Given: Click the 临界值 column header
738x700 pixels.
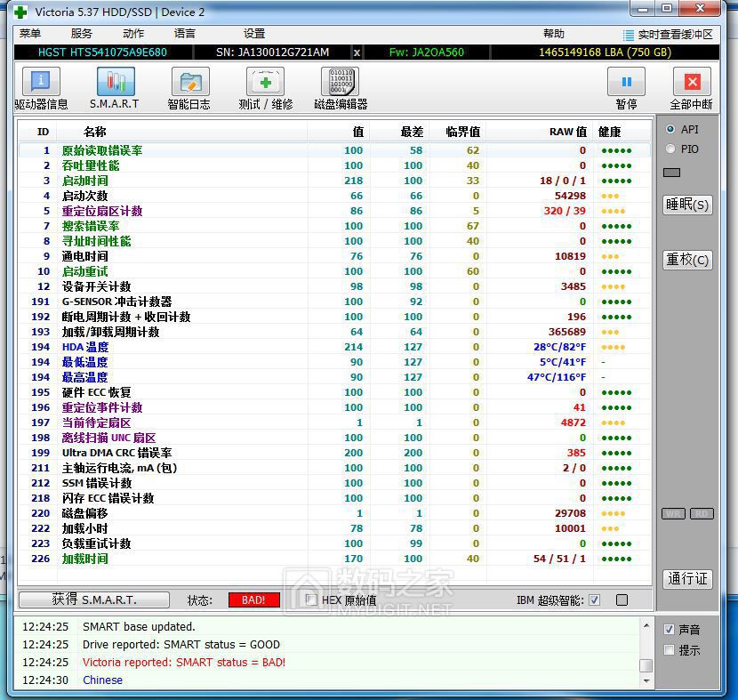Looking at the screenshot, I should (462, 132).
